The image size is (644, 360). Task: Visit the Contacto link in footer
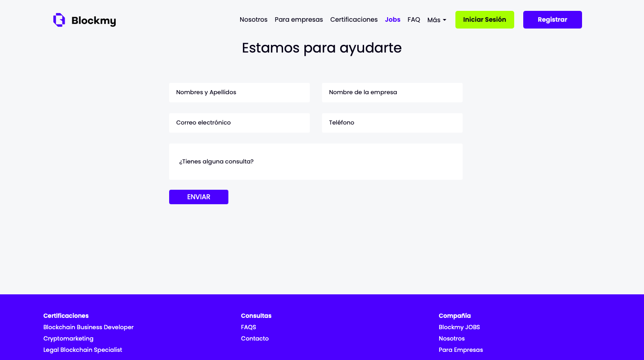point(255,338)
